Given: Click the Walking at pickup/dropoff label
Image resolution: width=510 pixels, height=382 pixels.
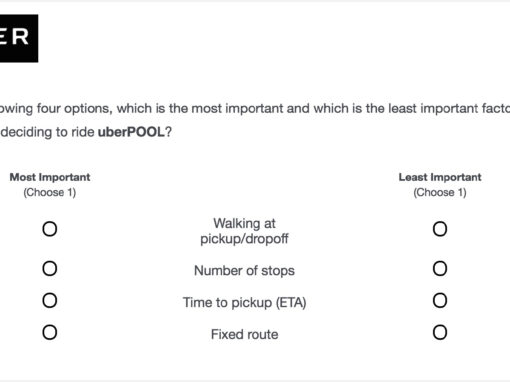Looking at the screenshot, I should click(x=244, y=231).
